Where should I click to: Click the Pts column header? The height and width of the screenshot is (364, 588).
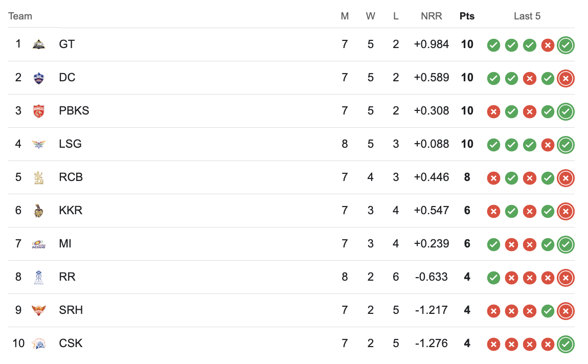click(x=467, y=16)
